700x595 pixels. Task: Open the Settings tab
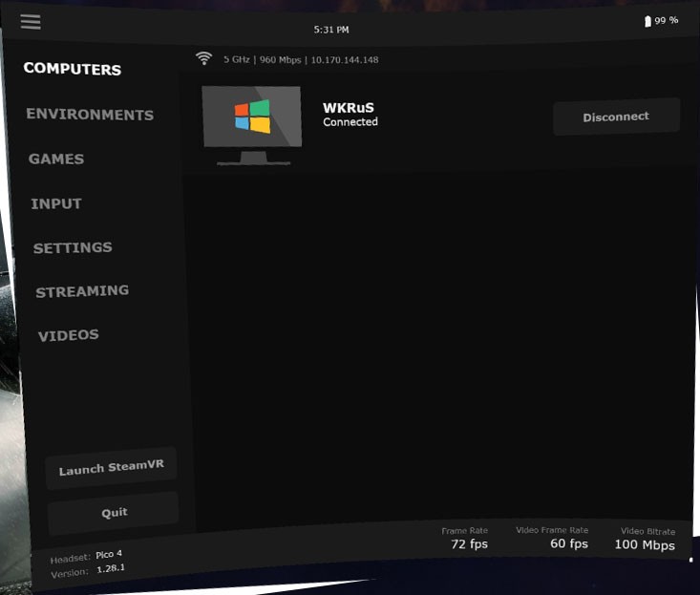pos(73,247)
